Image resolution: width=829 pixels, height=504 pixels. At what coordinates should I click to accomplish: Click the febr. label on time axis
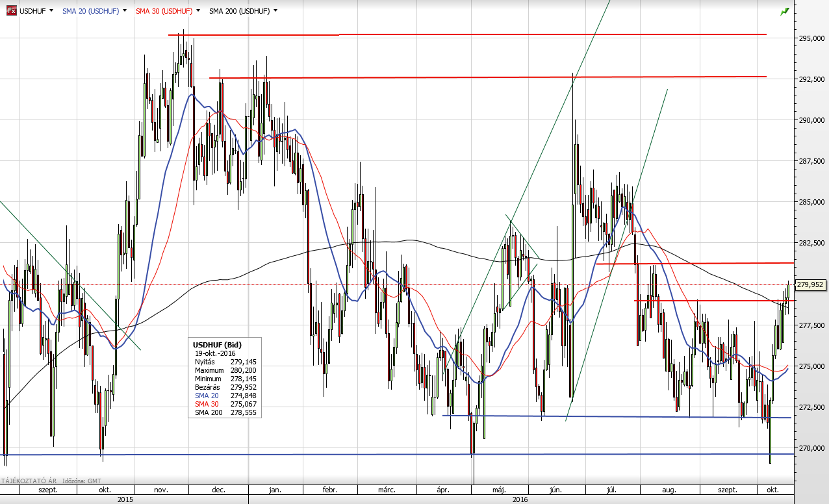[x=329, y=489]
